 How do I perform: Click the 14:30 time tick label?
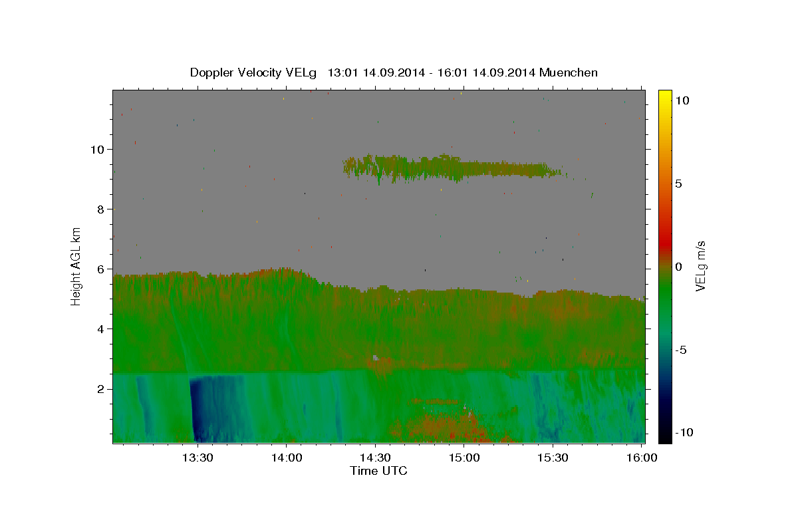coord(375,458)
